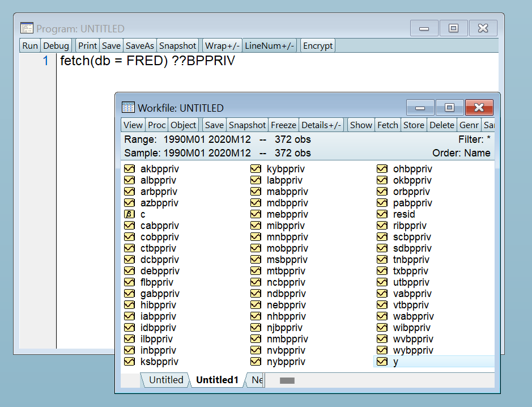532x407 pixels.
Task: Toggle LineNum+/- line numbering
Action: pos(270,46)
